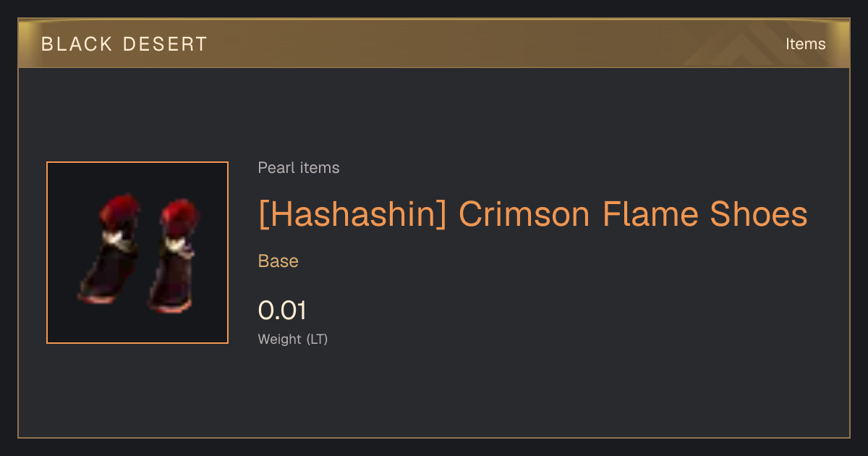Click the Base grade label
This screenshot has height=456, width=868.
(278, 261)
